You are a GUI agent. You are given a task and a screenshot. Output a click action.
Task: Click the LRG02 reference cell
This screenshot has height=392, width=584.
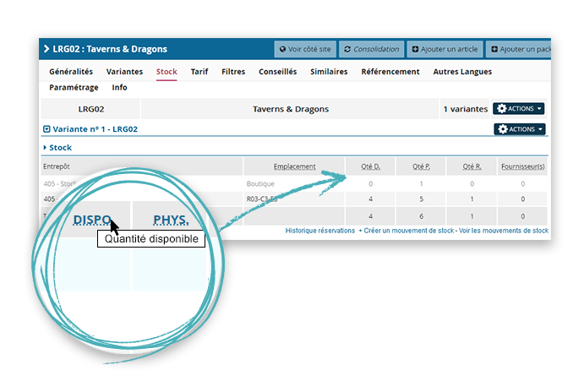(x=91, y=109)
